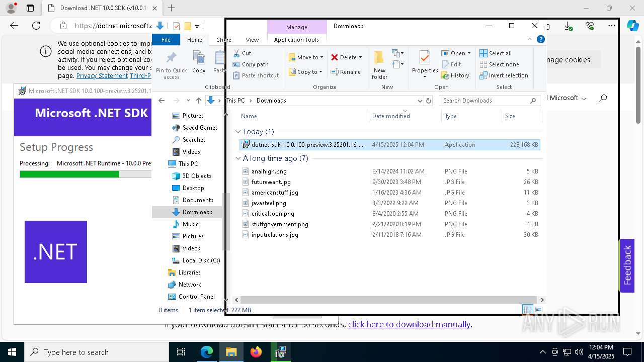Click the Delete button in ribbon
Screen dimensions: 644x362
coord(344,57)
